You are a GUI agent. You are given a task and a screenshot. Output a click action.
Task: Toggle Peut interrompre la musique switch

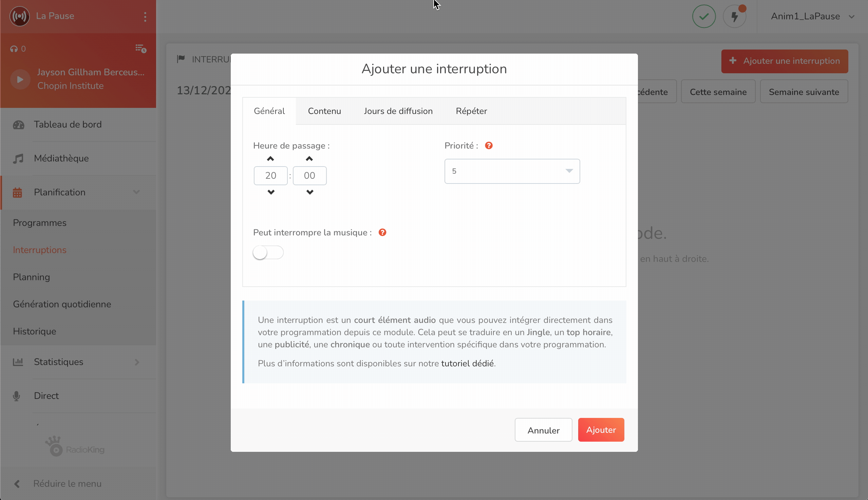268,253
